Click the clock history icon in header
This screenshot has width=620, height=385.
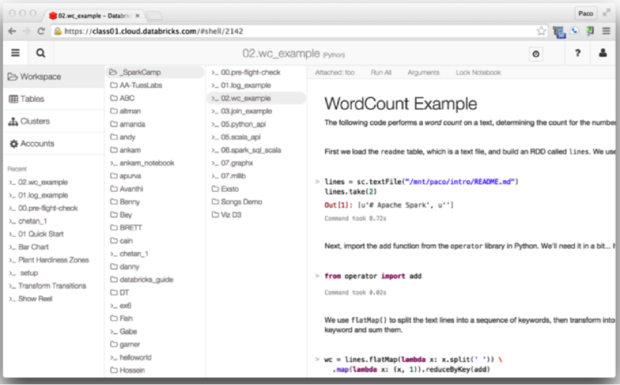pyautogui.click(x=536, y=54)
